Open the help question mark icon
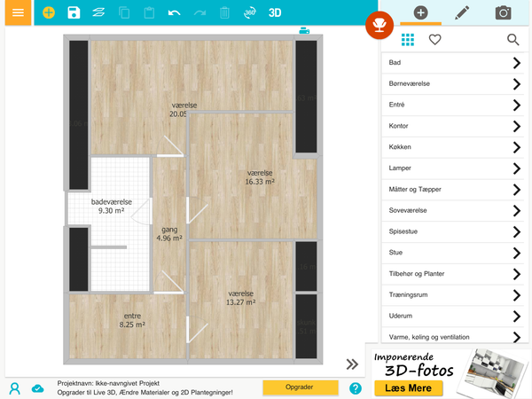This screenshot has height=399, width=532. tap(356, 388)
